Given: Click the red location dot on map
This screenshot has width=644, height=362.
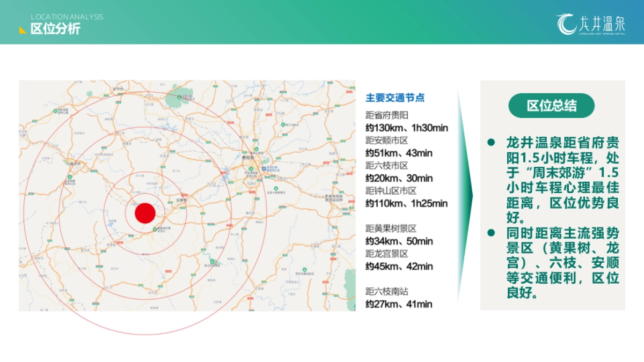Looking at the screenshot, I should 145,213.
